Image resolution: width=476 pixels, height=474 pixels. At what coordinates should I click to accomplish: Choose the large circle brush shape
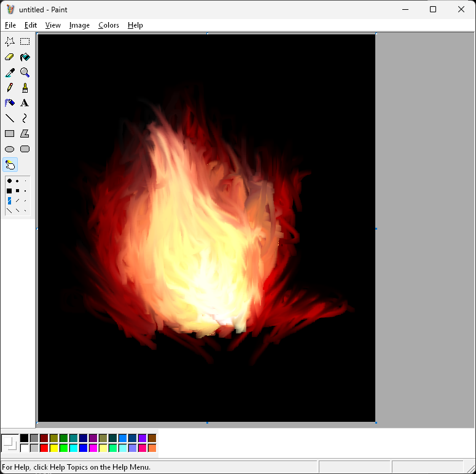[9, 181]
